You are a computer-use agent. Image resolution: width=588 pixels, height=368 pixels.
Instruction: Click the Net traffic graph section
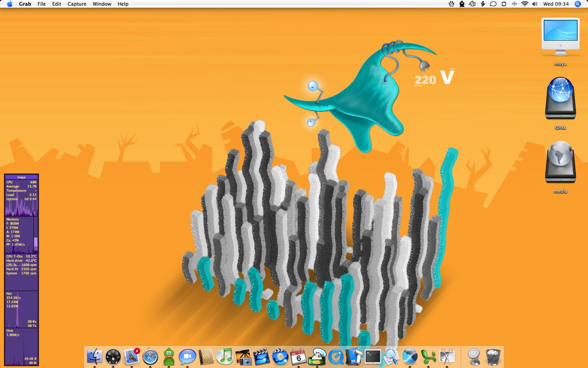coord(21,309)
